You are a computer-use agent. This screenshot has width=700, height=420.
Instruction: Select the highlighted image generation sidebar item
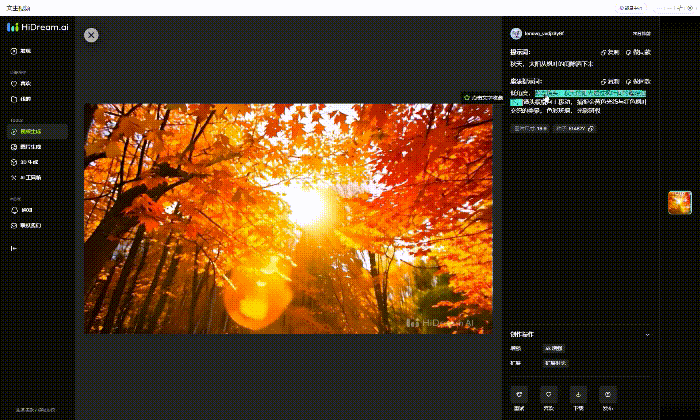[x=34, y=131]
